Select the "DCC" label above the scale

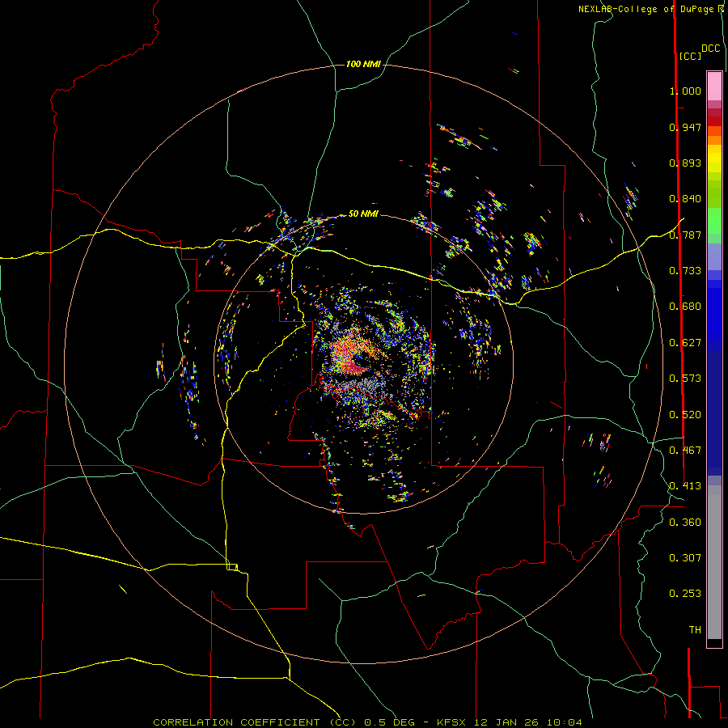pyautogui.click(x=710, y=49)
